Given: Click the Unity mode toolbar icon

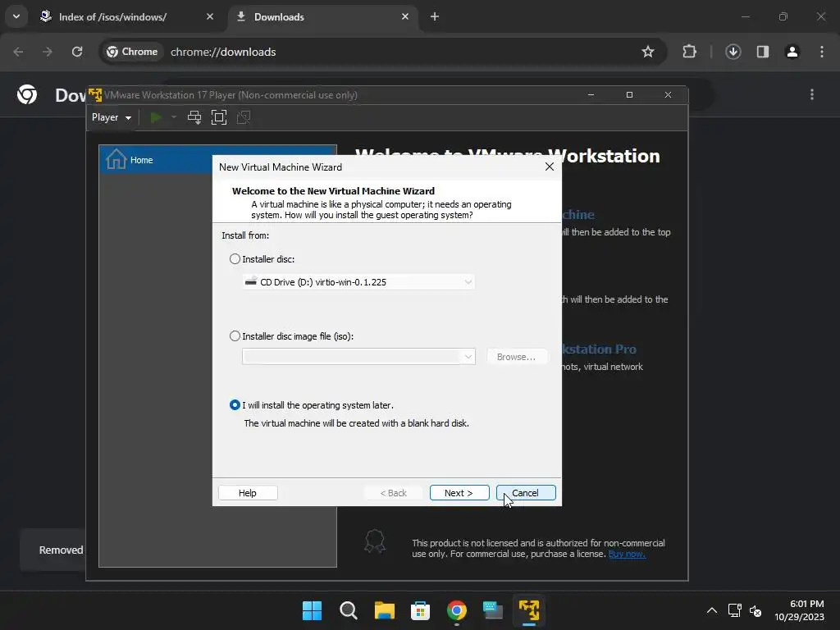Looking at the screenshot, I should tap(244, 117).
